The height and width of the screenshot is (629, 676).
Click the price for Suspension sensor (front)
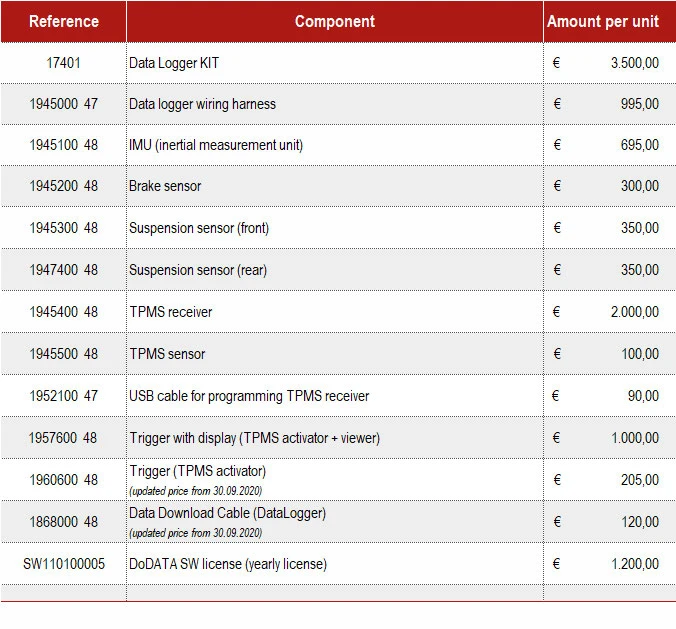click(x=640, y=228)
